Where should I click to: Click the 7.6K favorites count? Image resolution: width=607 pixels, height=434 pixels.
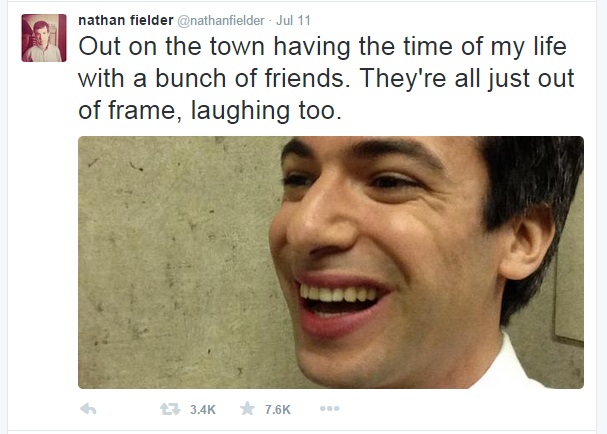click(x=278, y=410)
